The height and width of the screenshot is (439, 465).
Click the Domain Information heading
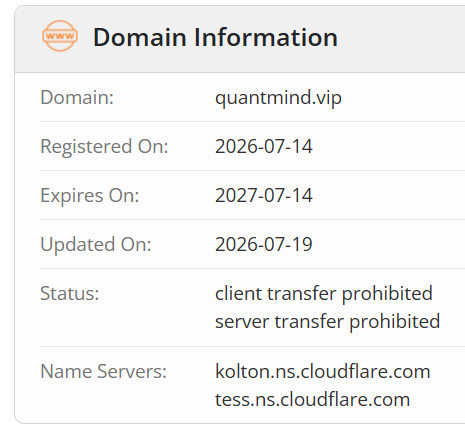pos(215,37)
